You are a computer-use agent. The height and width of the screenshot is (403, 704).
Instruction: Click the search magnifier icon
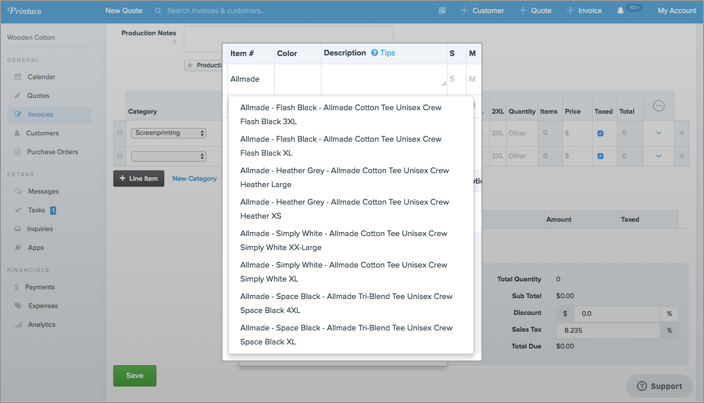point(158,11)
